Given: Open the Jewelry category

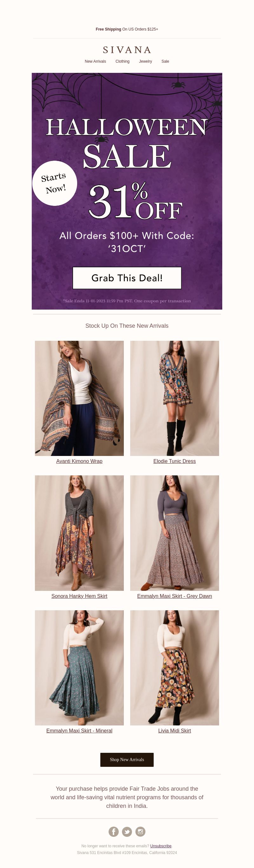Looking at the screenshot, I should [145, 61].
